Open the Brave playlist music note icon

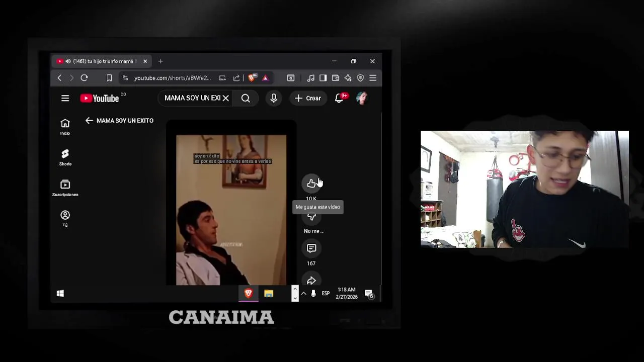coord(311,78)
